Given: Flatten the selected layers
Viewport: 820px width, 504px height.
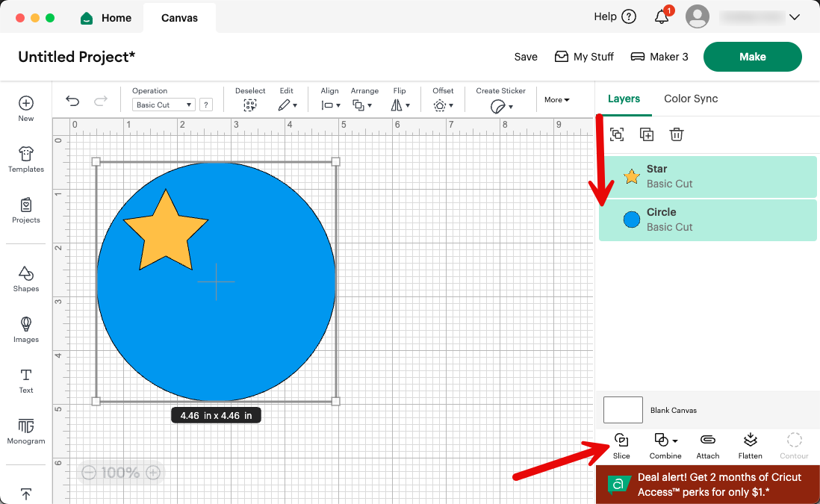Looking at the screenshot, I should point(750,446).
